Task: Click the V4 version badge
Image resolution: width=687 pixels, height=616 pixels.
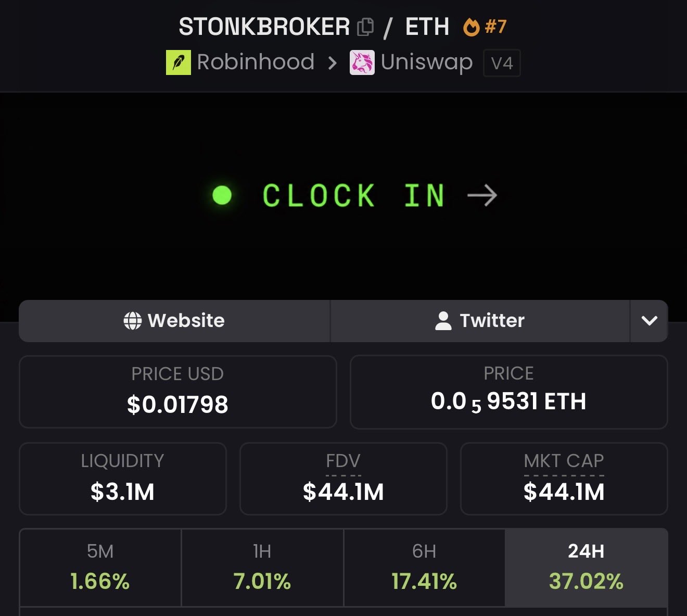Action: [502, 63]
